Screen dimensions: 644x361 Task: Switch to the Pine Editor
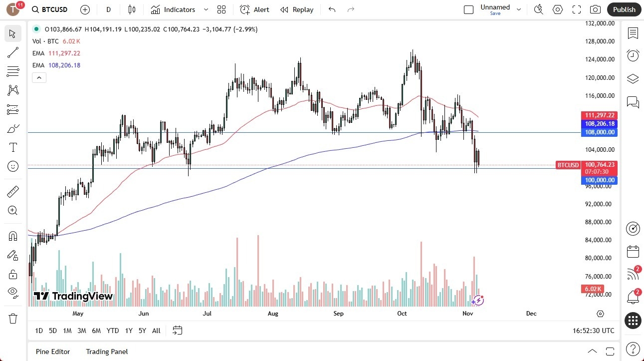[52, 352]
